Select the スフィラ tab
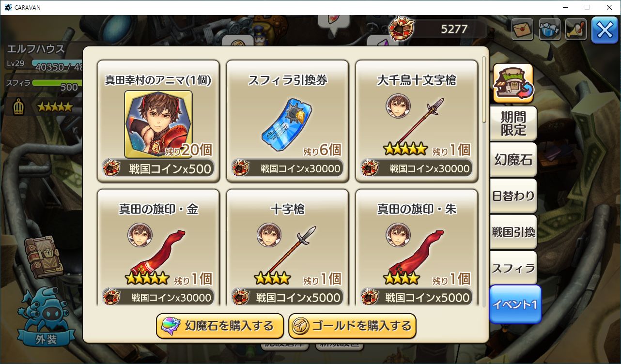 pyautogui.click(x=513, y=268)
